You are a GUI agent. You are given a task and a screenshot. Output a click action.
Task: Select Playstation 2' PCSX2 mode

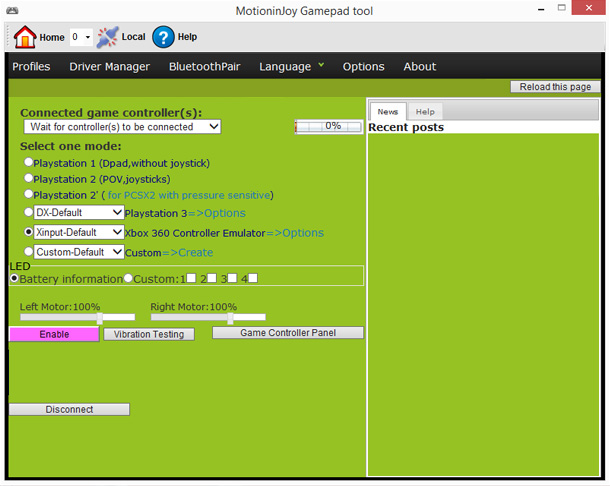pos(28,194)
